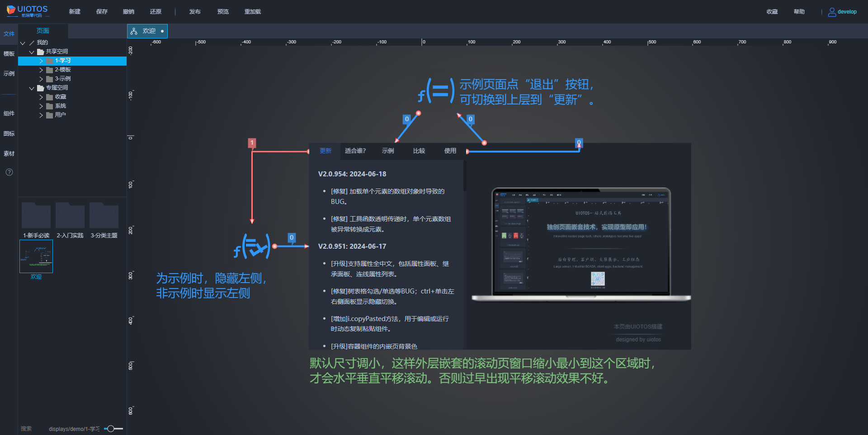Click the 共享空间 folder icon
This screenshot has height=435, width=868.
coord(41,52)
